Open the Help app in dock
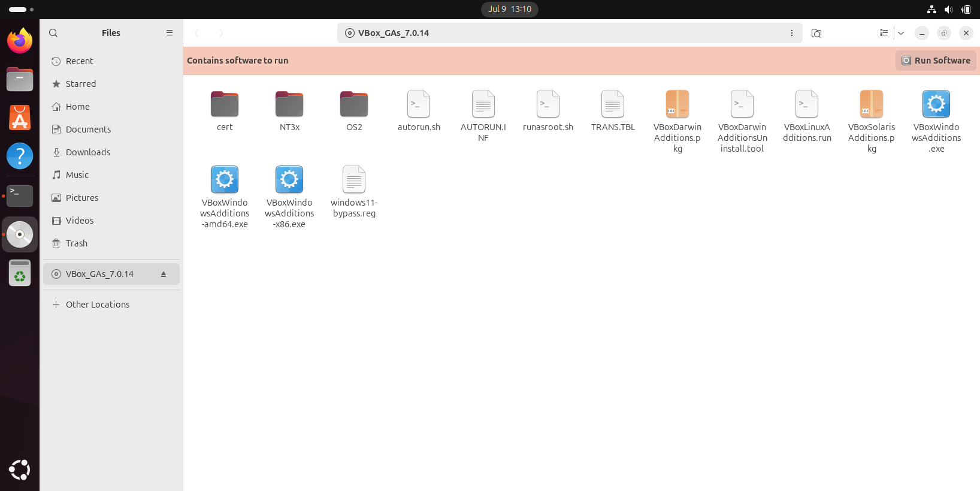This screenshot has width=980, height=491. pos(20,156)
